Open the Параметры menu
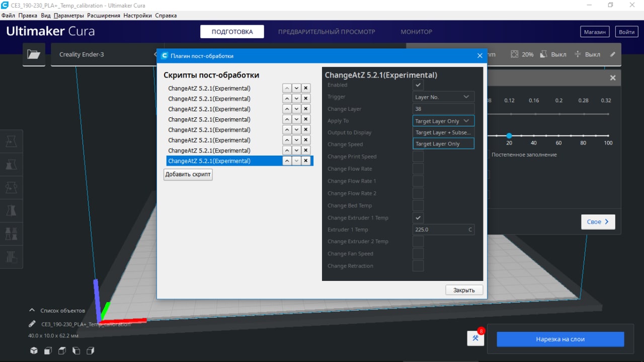644x362 pixels. pos(69,16)
